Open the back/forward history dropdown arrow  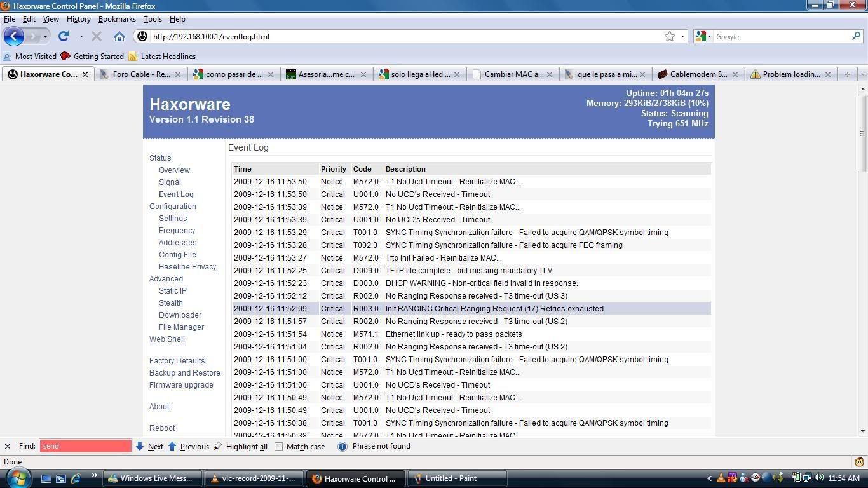tap(45, 36)
